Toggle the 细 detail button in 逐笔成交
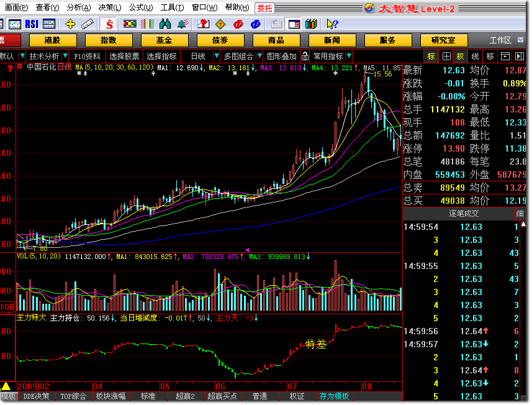532x405 pixels. (x=520, y=214)
